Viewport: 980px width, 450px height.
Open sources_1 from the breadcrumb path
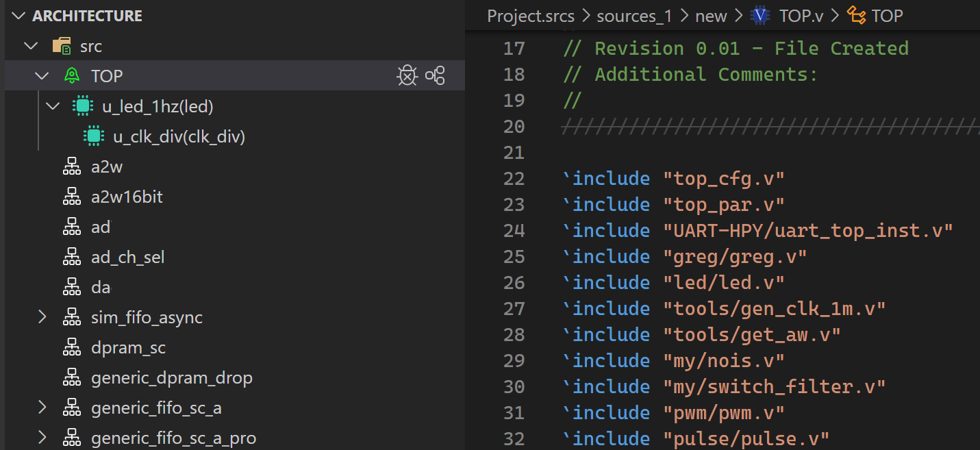[x=633, y=15]
